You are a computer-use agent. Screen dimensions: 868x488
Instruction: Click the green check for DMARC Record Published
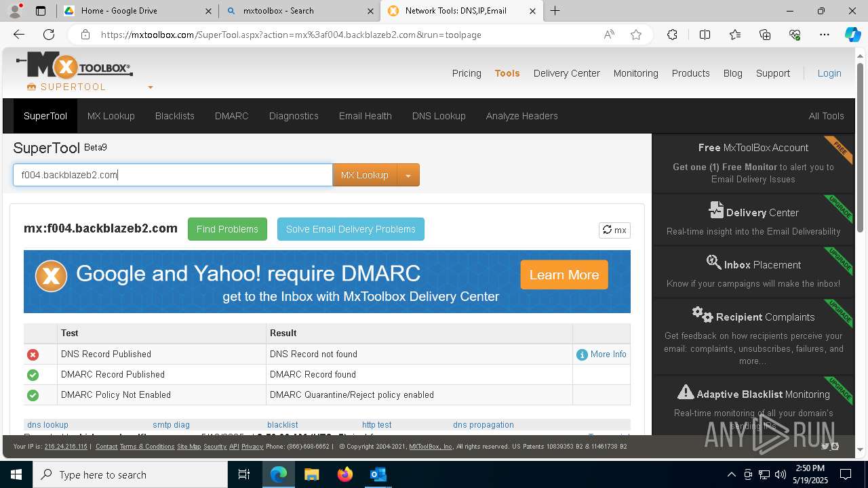tap(33, 375)
